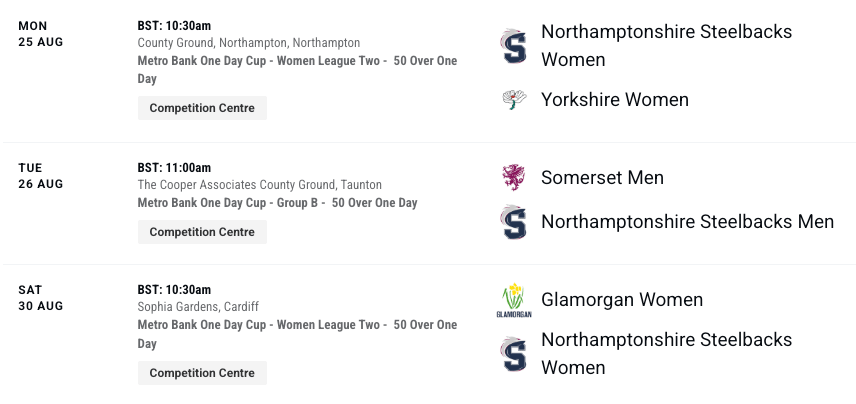This screenshot has width=856, height=404.
Task: Click the Steelbacks logo in the 25 Aug fixture
Action: [514, 46]
